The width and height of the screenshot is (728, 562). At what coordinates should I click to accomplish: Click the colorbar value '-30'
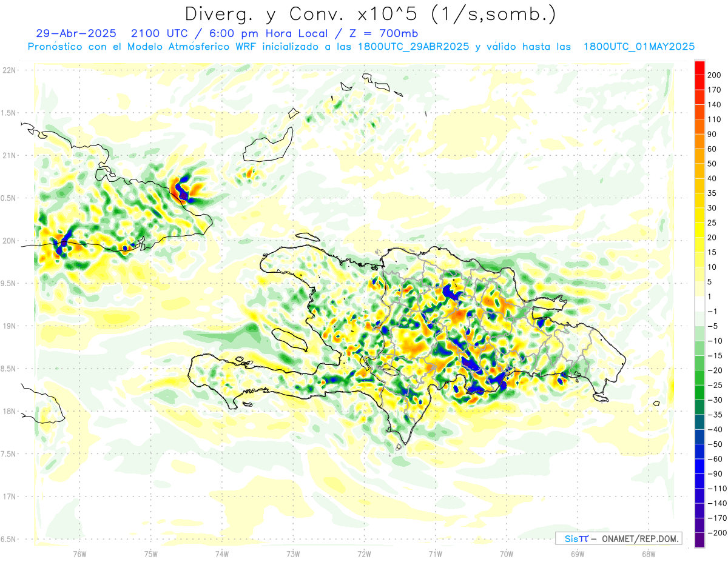click(x=716, y=400)
